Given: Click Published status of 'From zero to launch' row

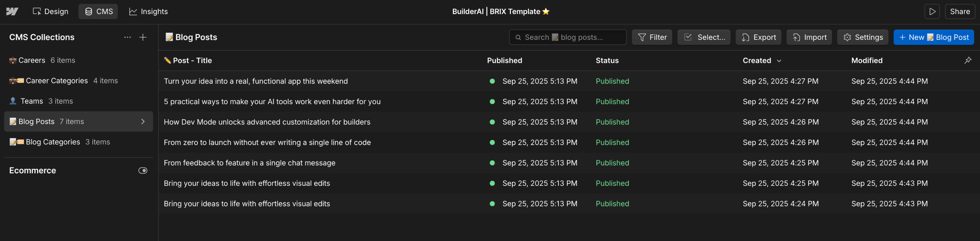Looking at the screenshot, I should tap(612, 143).
